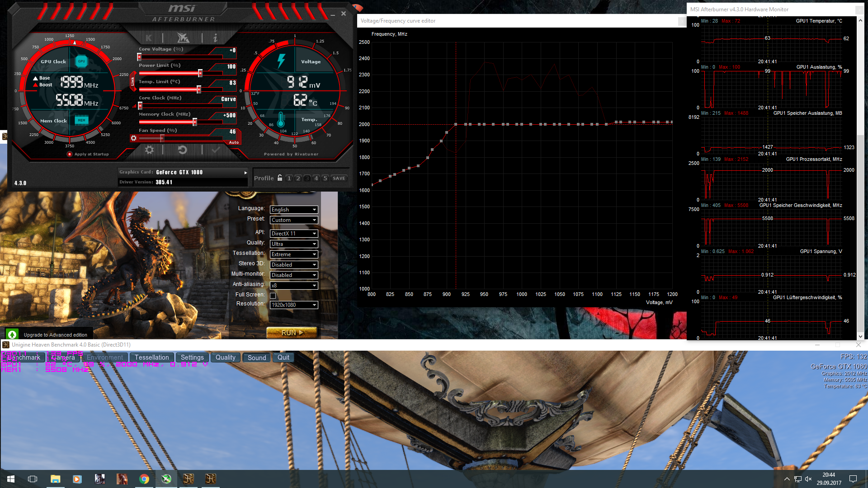Toggle the Full Screen checkbox
Image resolution: width=868 pixels, height=488 pixels.
273,296
